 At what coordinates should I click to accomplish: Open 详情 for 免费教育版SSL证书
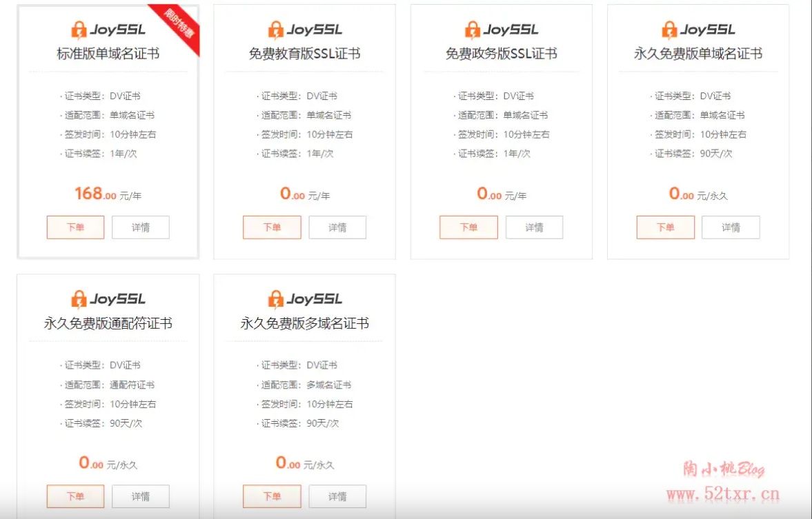click(x=337, y=227)
